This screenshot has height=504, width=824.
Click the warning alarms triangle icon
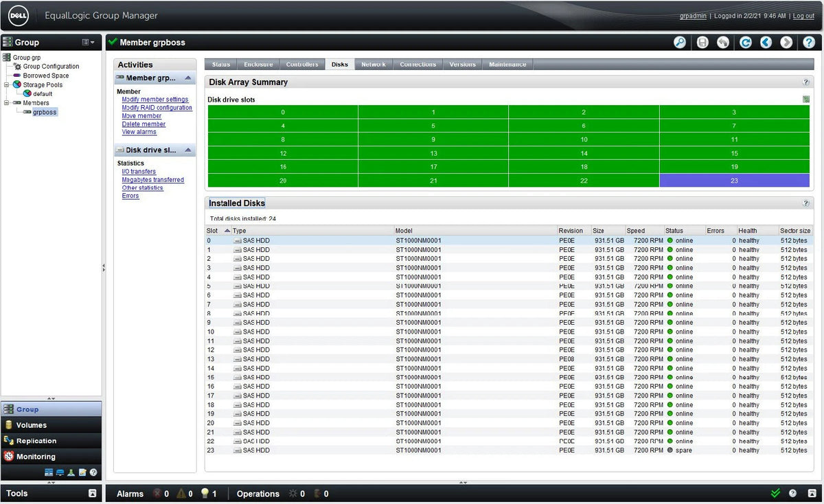[181, 494]
